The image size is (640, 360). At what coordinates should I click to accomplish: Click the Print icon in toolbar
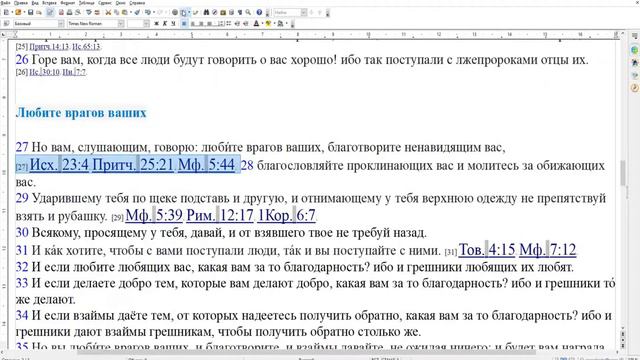coord(69,13)
